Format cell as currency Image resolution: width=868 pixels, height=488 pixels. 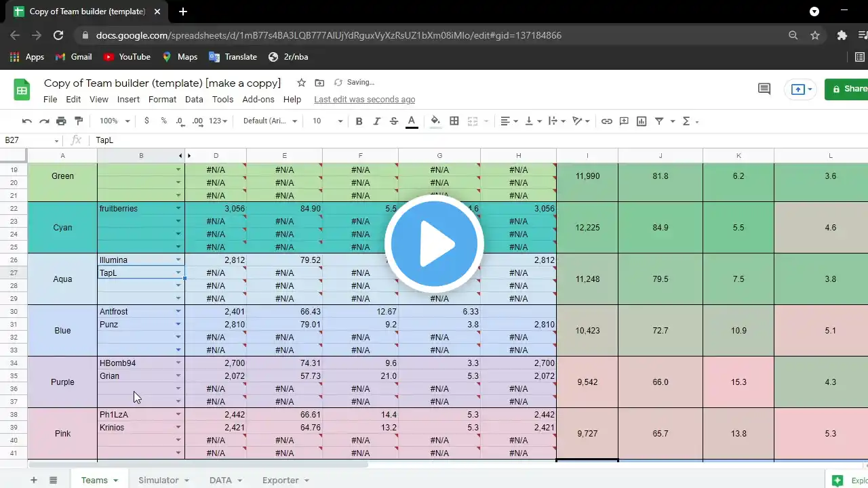click(x=146, y=121)
